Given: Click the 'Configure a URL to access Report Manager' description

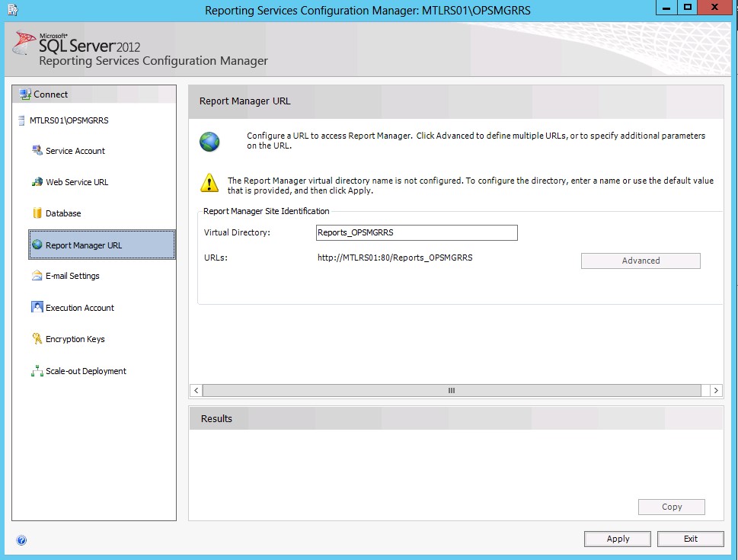Looking at the screenshot, I should 476,140.
